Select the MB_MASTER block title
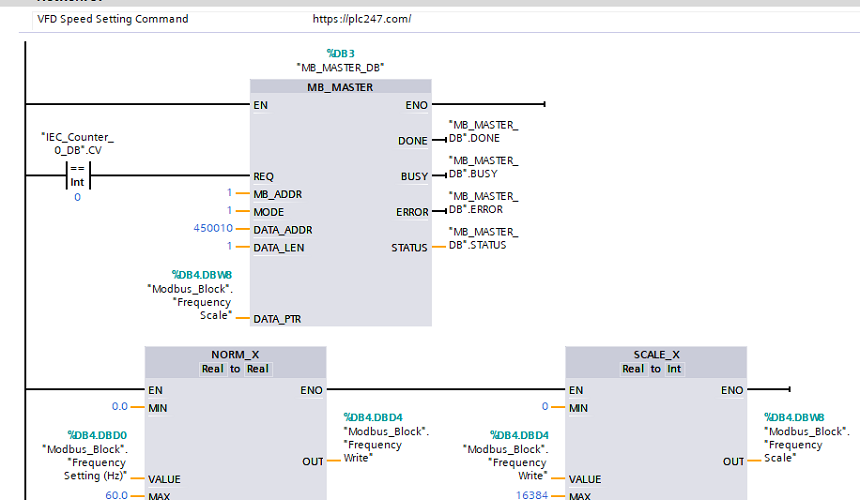Image resolution: width=860 pixels, height=500 pixels. [x=340, y=87]
